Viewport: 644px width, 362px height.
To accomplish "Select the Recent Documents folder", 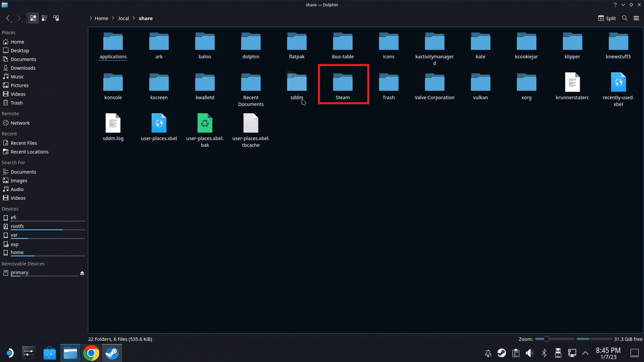I will pyautogui.click(x=251, y=89).
